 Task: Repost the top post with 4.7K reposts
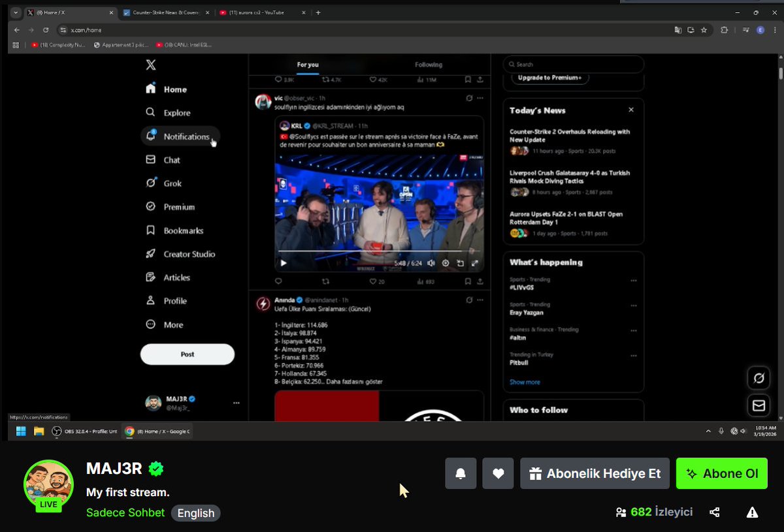pos(332,80)
